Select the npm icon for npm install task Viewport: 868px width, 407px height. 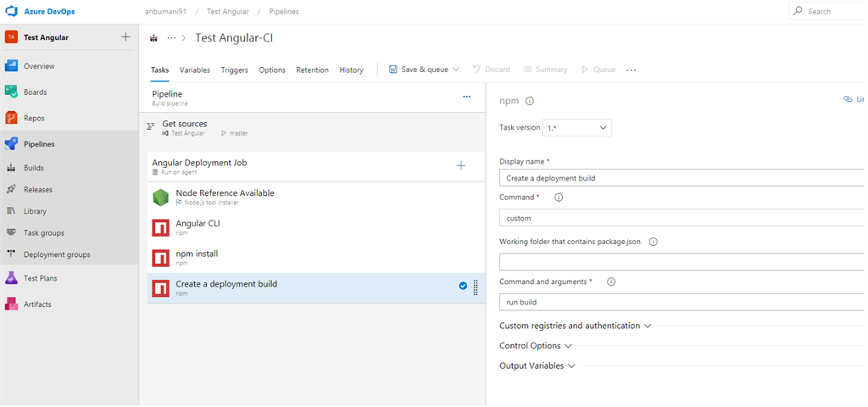tap(160, 258)
